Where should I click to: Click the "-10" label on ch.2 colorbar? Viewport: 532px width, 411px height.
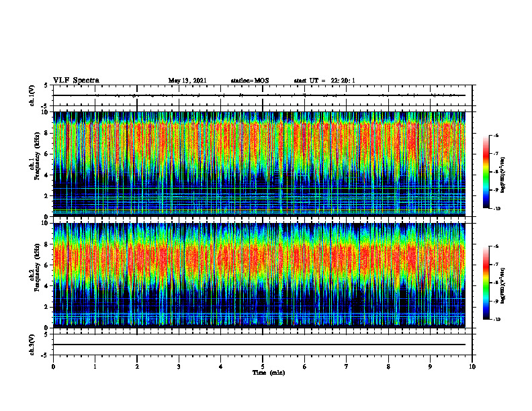[x=496, y=320]
